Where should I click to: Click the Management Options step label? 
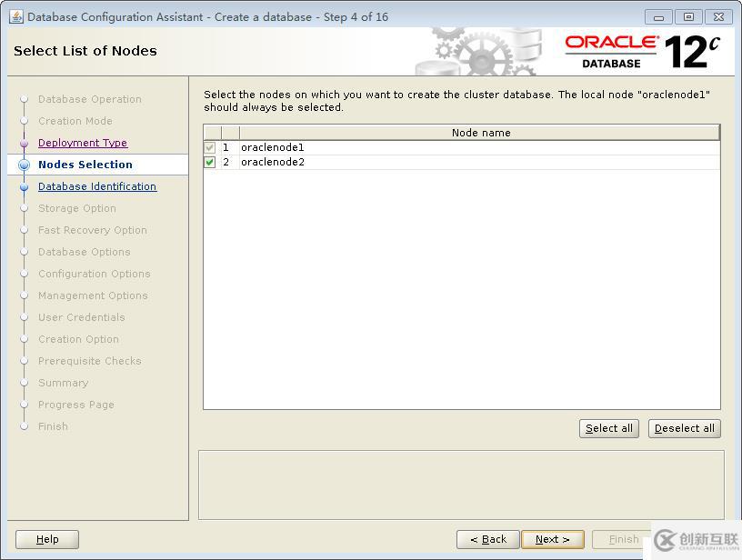tap(93, 295)
